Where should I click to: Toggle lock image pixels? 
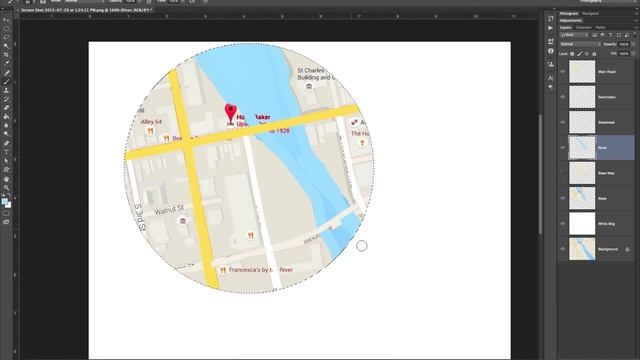[580, 54]
